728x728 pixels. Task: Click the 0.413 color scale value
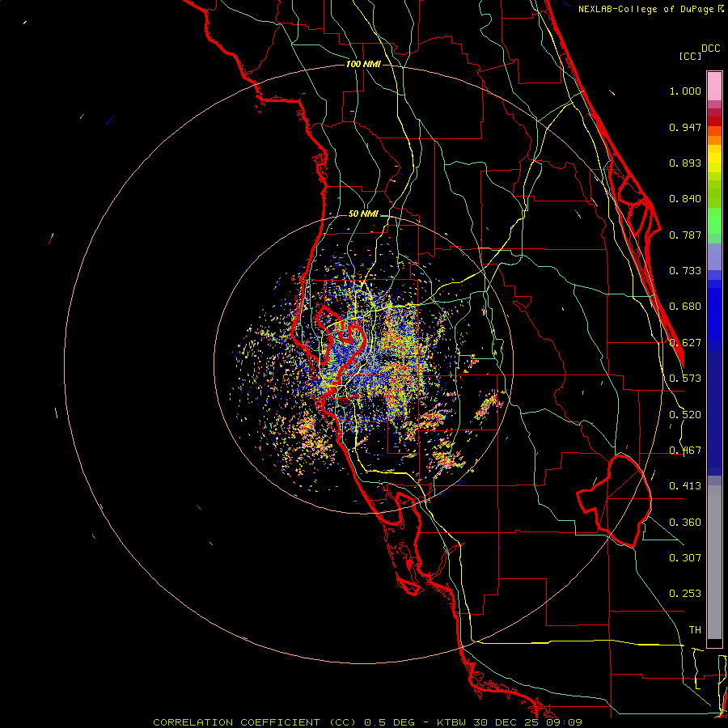pos(685,486)
